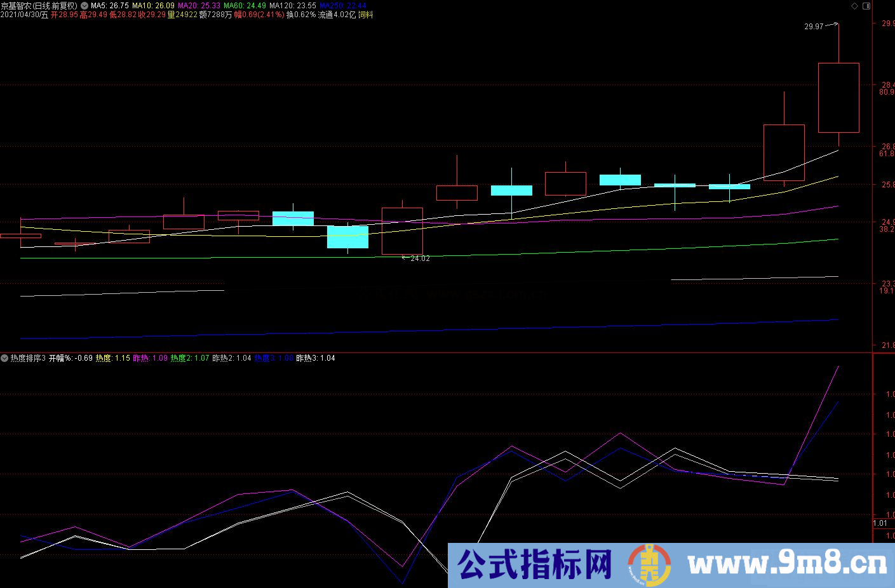This screenshot has width=895, height=588.
Task: Select the cyan candlestick near the 24.02 low
Action: click(347, 237)
